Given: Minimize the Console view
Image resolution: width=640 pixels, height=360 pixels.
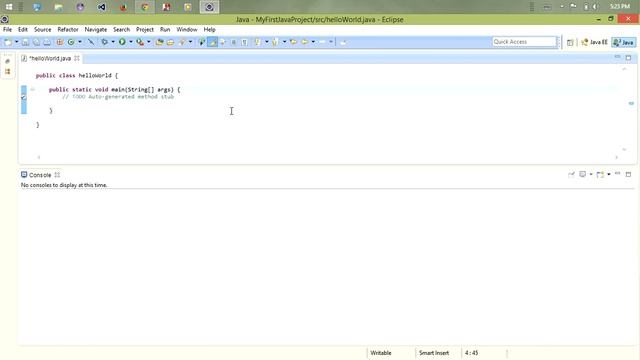Looking at the screenshot, I should [x=618, y=174].
